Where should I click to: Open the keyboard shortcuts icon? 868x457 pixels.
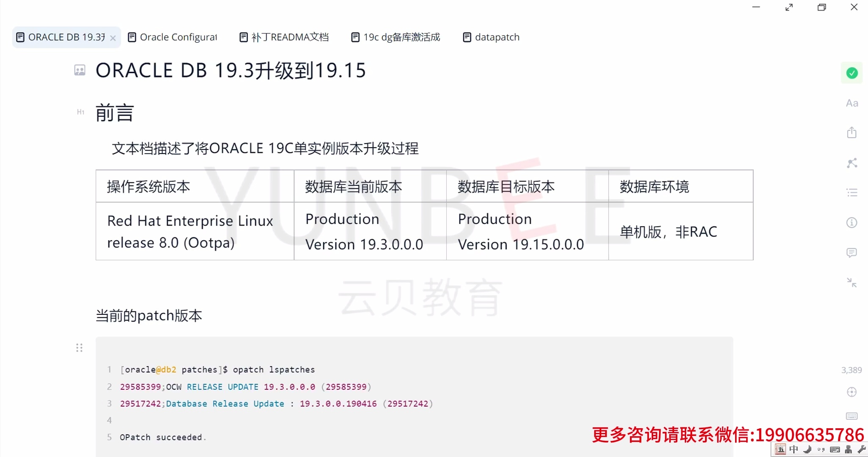click(852, 416)
